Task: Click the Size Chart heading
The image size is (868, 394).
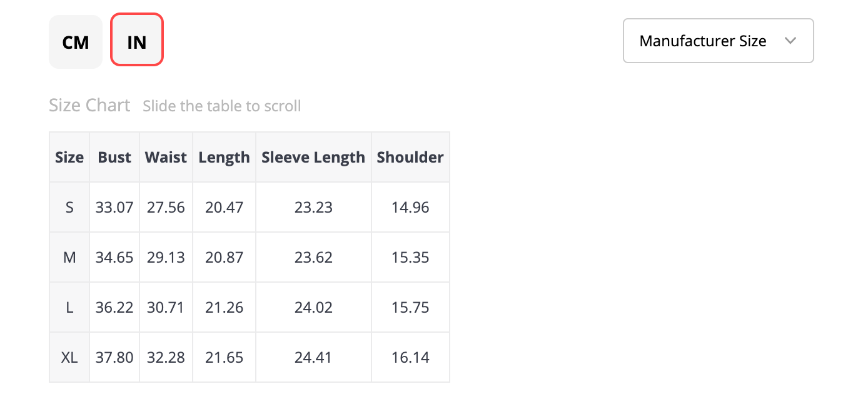Action: click(x=89, y=105)
